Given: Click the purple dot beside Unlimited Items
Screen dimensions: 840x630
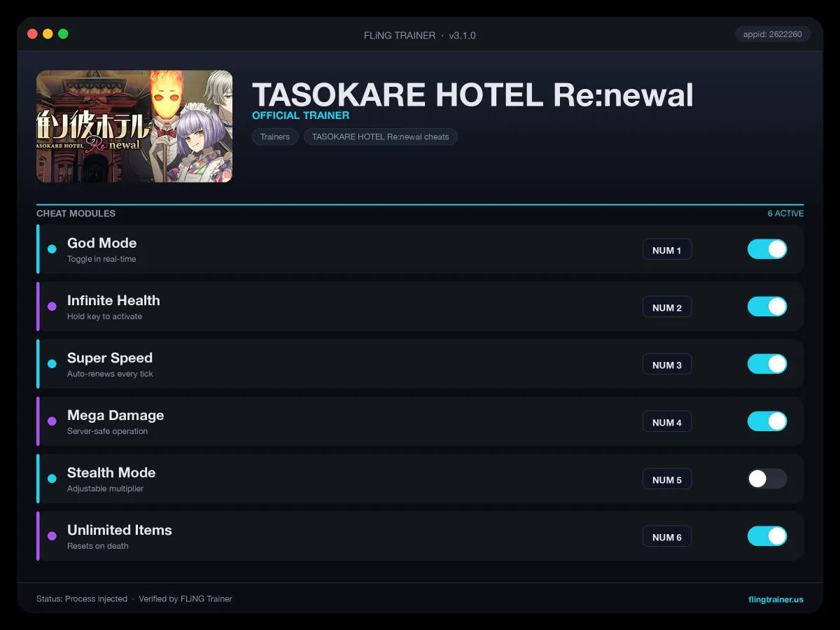Looking at the screenshot, I should point(52,536).
